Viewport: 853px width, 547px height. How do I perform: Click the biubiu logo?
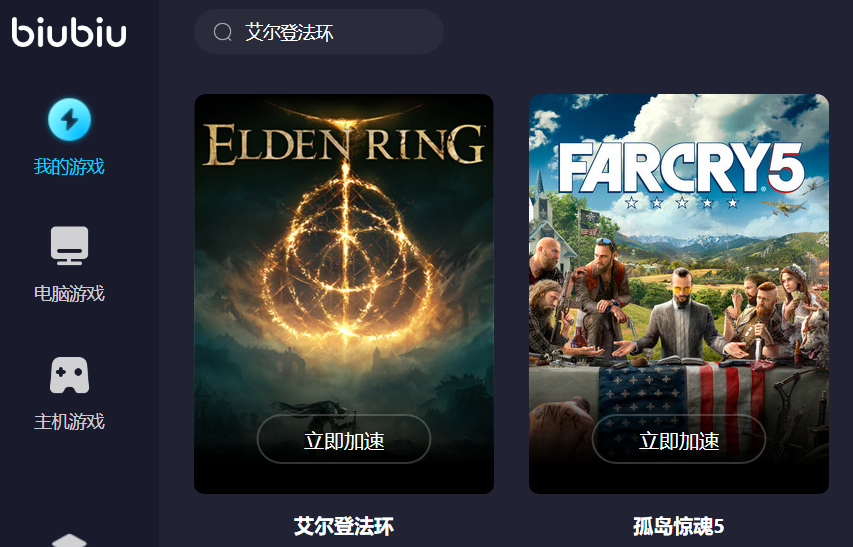(69, 32)
